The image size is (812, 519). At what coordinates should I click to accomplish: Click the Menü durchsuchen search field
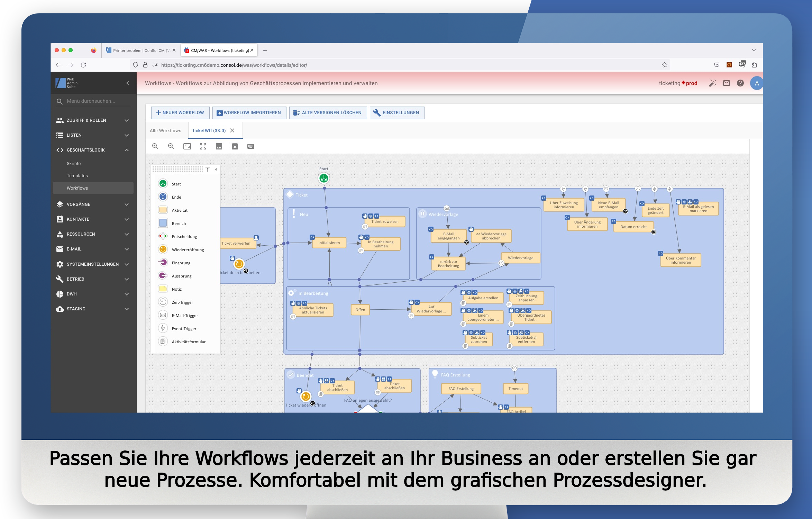pyautogui.click(x=98, y=101)
